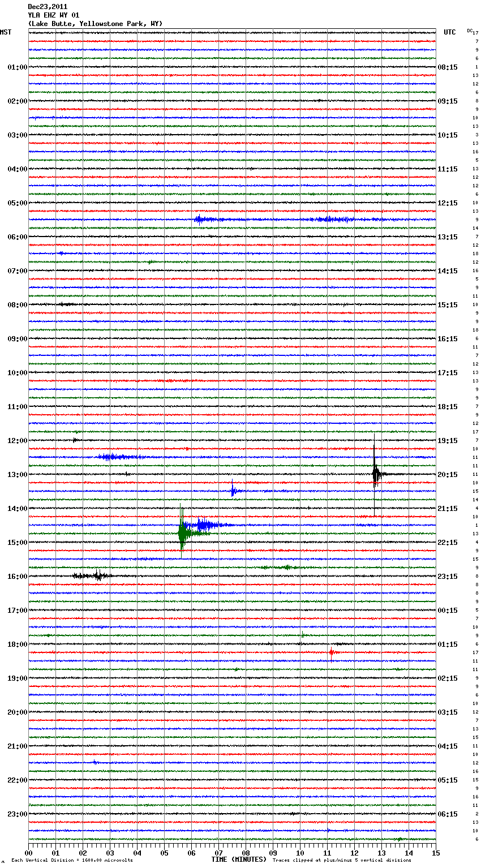The width and height of the screenshot is (481, 868).
Task: Click the "10:15" UTC time label
Action: click(448, 135)
